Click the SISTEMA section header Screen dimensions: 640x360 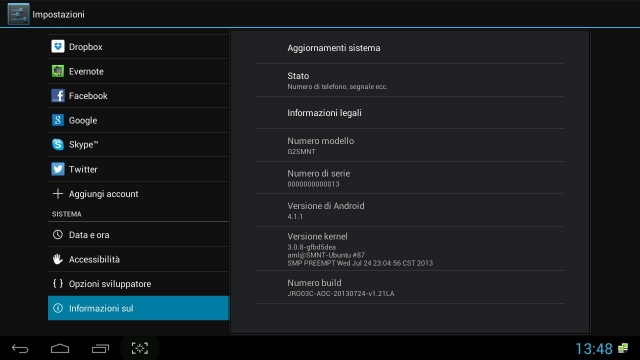67,214
